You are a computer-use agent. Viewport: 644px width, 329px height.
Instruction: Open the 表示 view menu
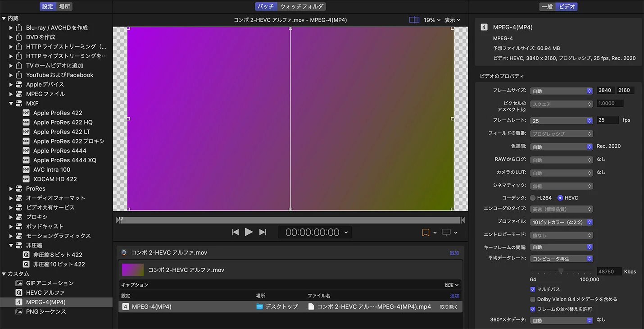[453, 20]
